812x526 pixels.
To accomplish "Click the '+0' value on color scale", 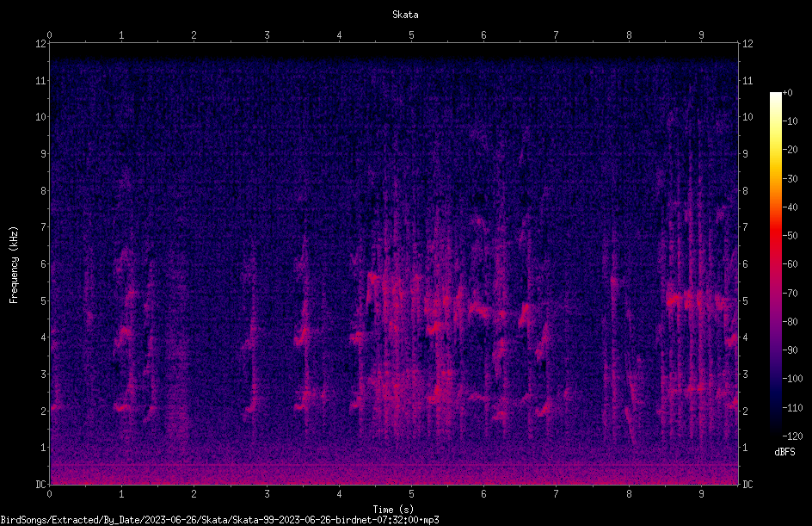I will (788, 93).
